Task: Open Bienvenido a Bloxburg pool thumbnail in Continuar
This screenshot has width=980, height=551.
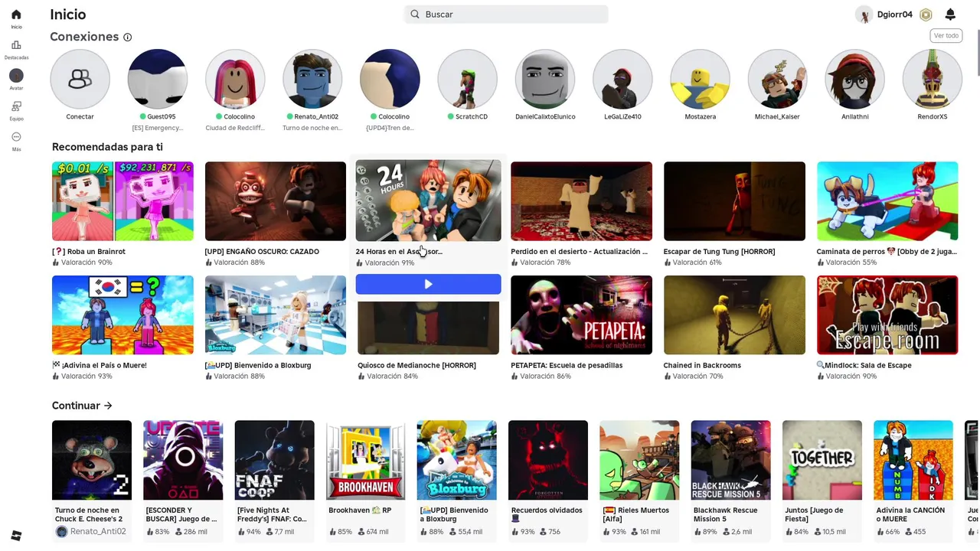Action: 457,460
